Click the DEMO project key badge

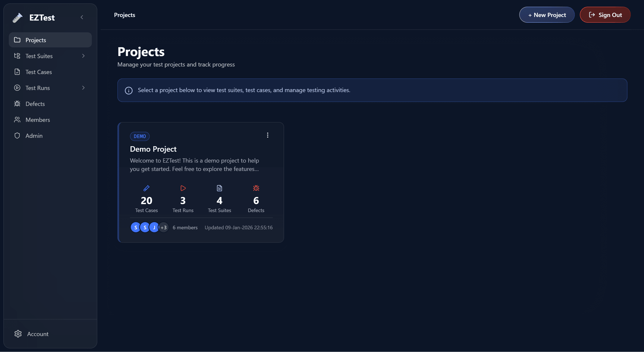point(139,136)
